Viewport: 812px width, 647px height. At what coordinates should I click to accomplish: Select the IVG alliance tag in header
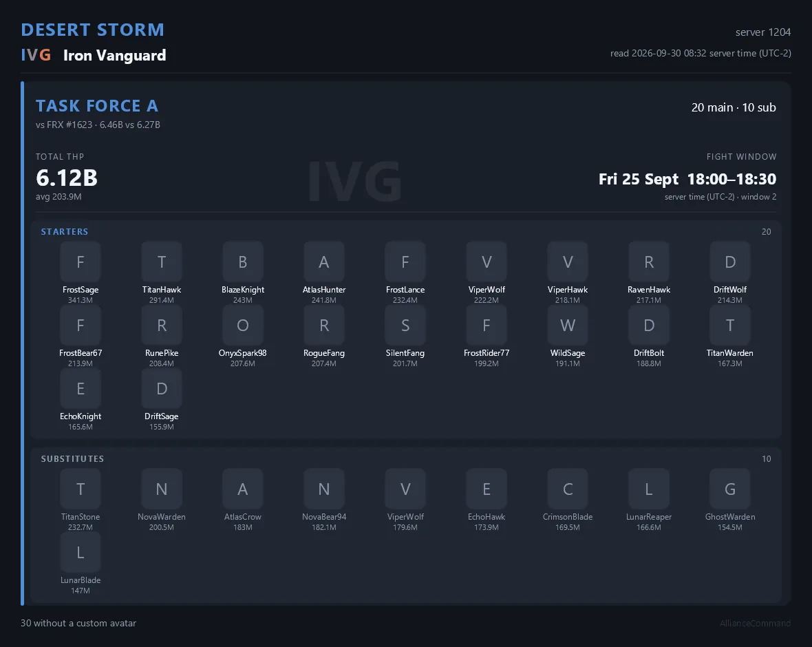click(x=36, y=55)
